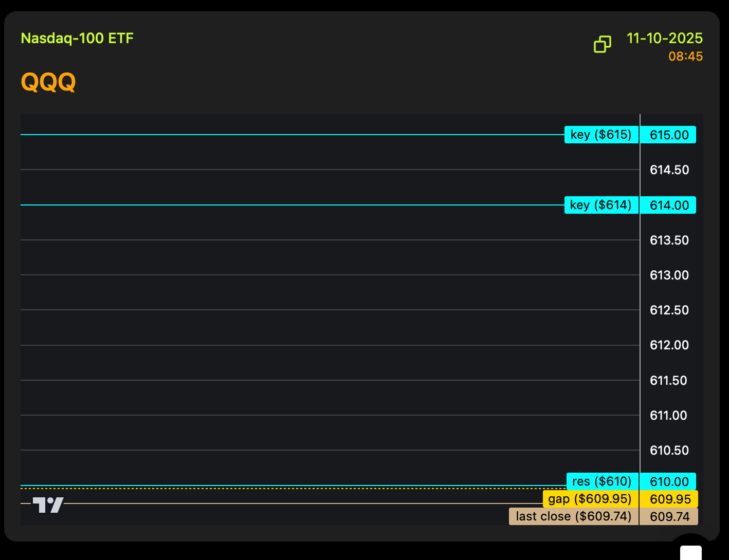Select the yellow gap ($609.95) label
Screen dimensions: 729x560
(590, 499)
